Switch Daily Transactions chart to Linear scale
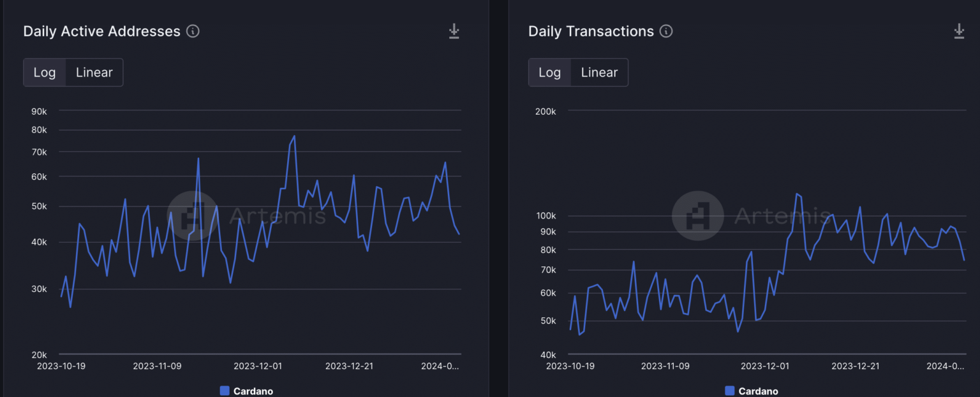 pyautogui.click(x=599, y=73)
